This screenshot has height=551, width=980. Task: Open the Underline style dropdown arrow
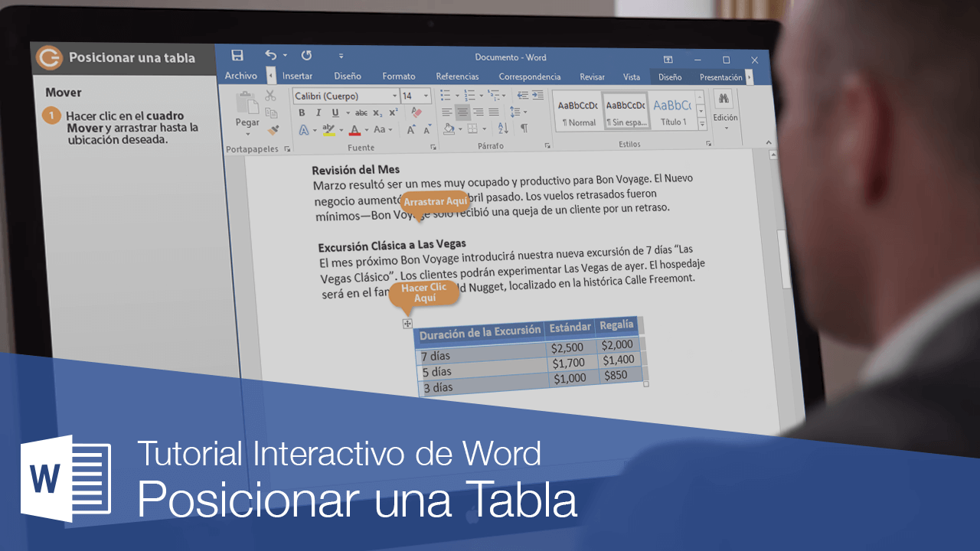pos(348,112)
